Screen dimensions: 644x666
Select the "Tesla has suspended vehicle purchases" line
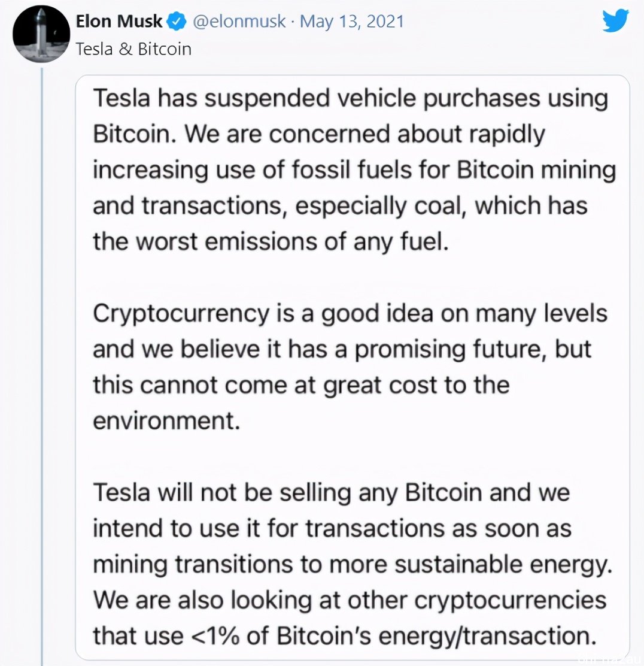coord(351,99)
